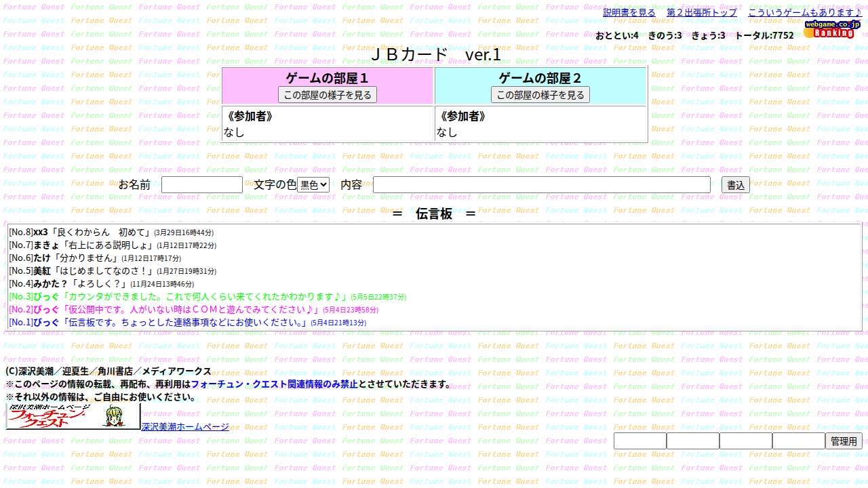The width and height of the screenshot is (868, 488).
Task: Select message No.7 by まきょ
Action: [x=113, y=245]
